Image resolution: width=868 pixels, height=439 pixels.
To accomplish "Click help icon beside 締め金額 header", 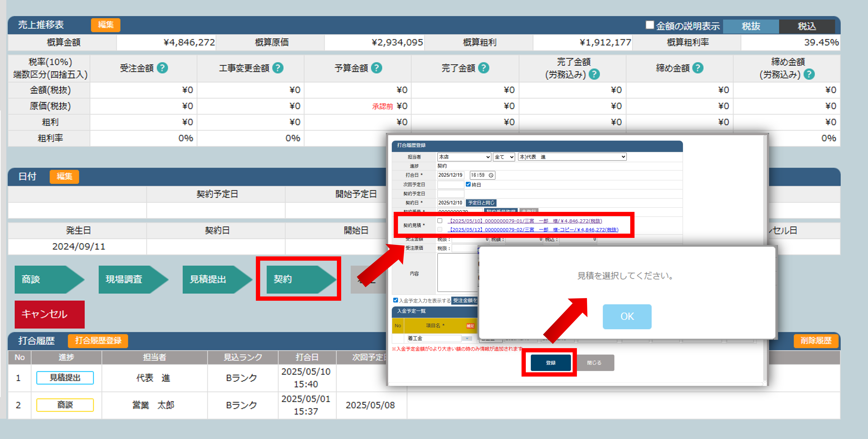I will (x=698, y=68).
